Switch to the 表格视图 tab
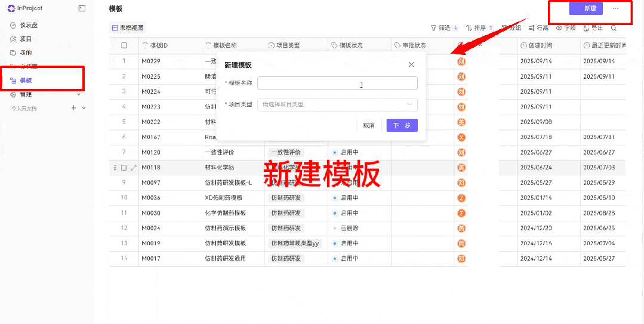The image size is (644, 324). tap(128, 28)
